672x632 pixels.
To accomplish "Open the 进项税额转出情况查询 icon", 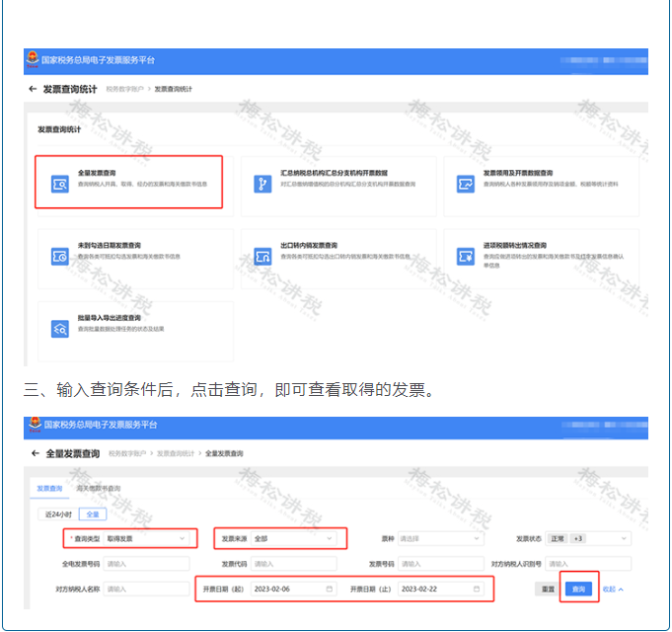I will click(466, 257).
